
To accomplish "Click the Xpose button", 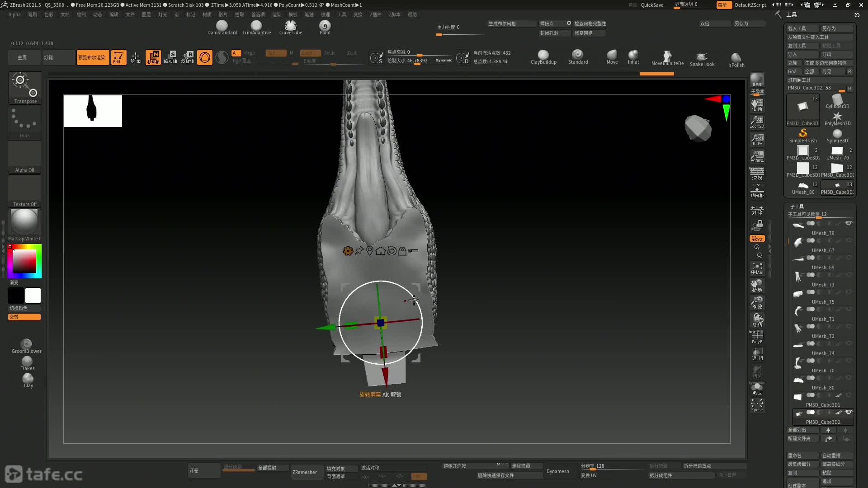I will [x=757, y=405].
